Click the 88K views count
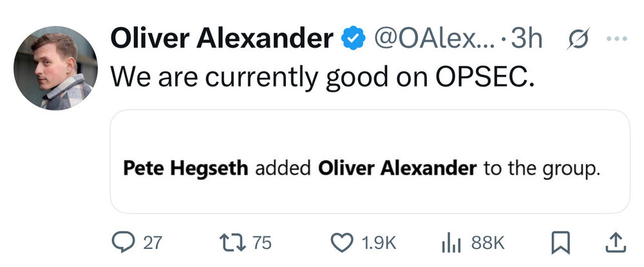The width and height of the screenshot is (644, 267). (x=488, y=243)
